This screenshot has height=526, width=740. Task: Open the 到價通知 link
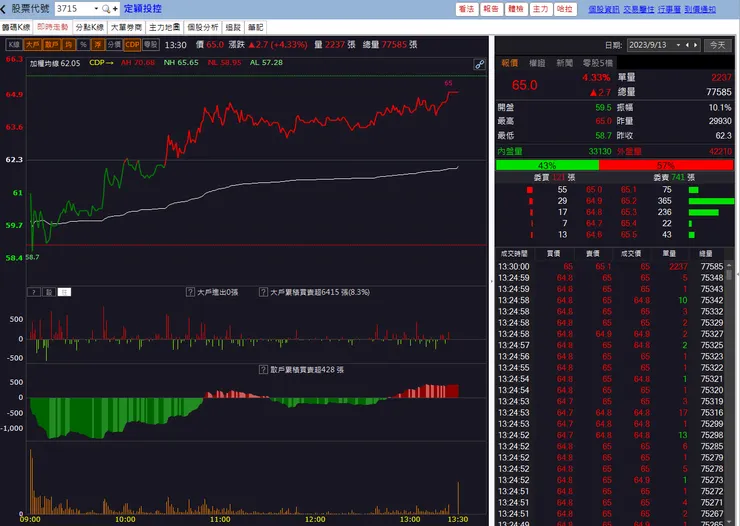click(x=700, y=9)
